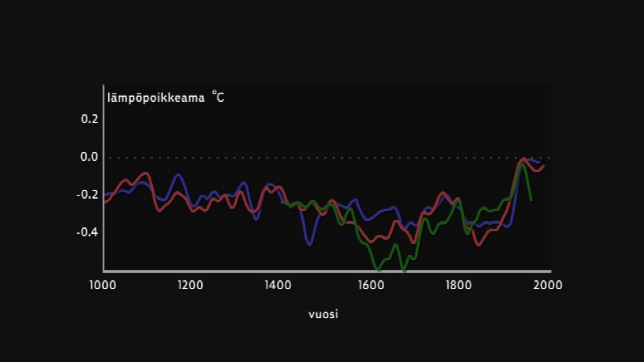The width and height of the screenshot is (644, 362).
Task: Click the blue line's peak near 1170
Action: click(179, 175)
